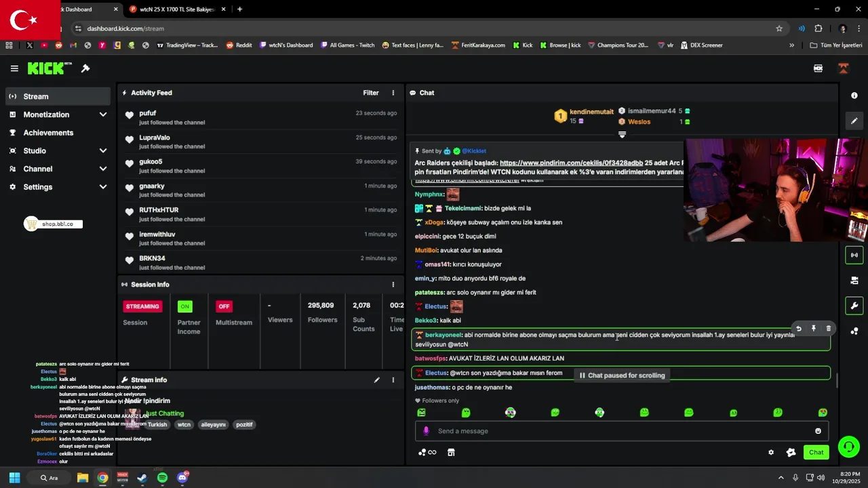Open wtcN's Dashboard bookmark

point(285,45)
